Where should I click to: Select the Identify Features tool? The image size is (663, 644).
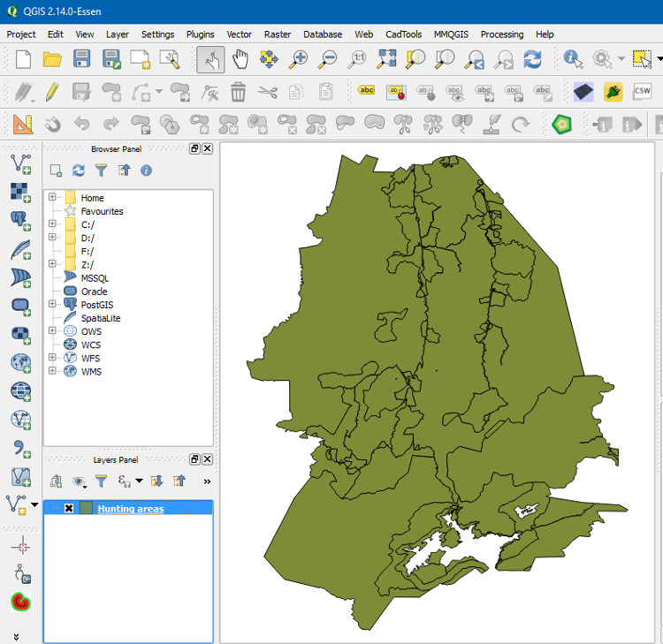tap(573, 59)
